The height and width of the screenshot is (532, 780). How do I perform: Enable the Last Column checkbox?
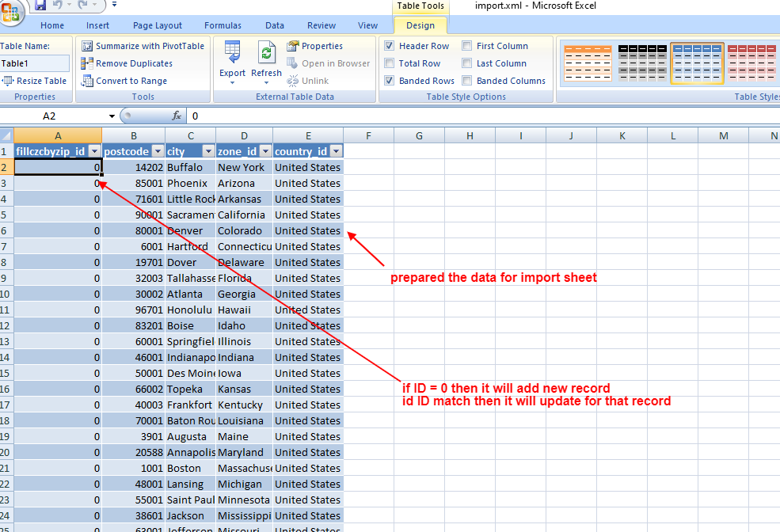point(467,63)
